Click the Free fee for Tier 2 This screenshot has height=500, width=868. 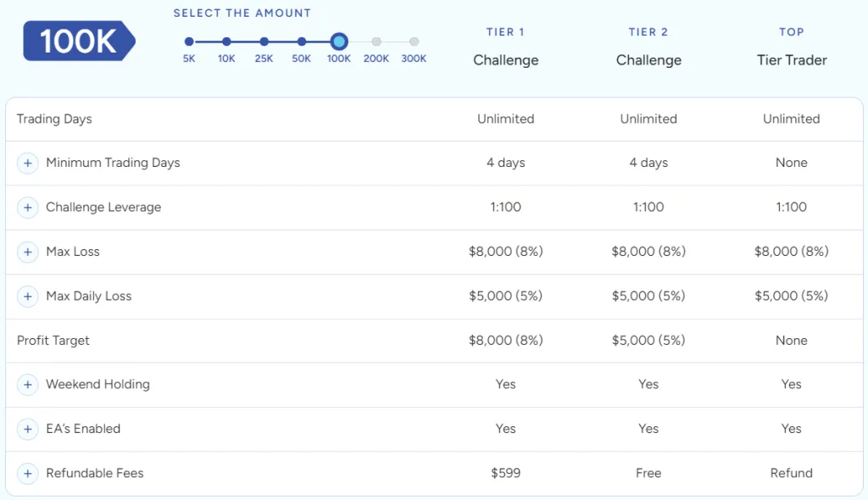coord(648,473)
